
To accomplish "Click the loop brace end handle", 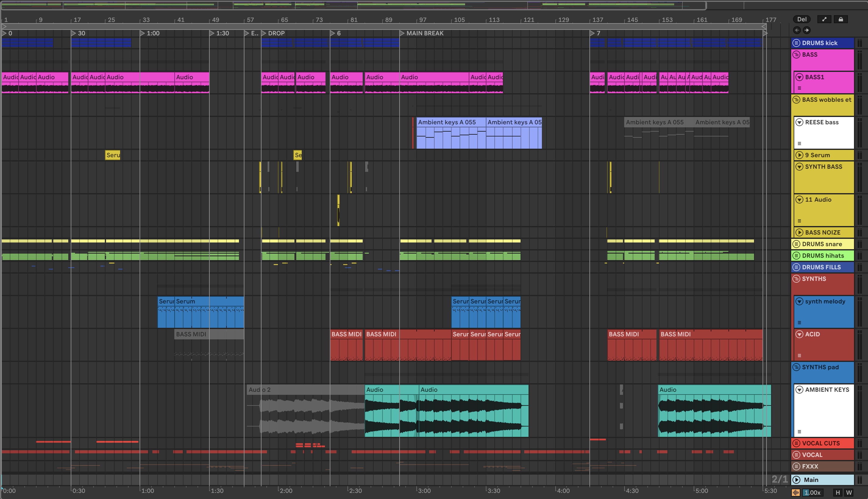I will (764, 27).
